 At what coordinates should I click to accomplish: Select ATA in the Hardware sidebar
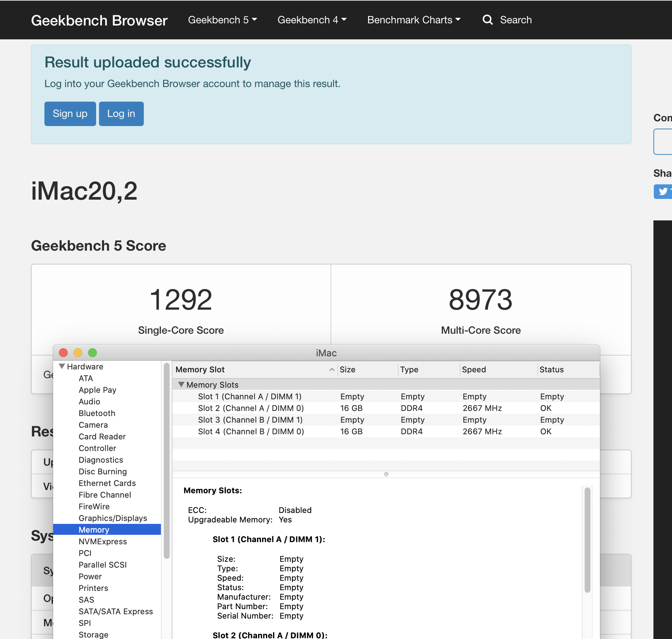click(86, 378)
